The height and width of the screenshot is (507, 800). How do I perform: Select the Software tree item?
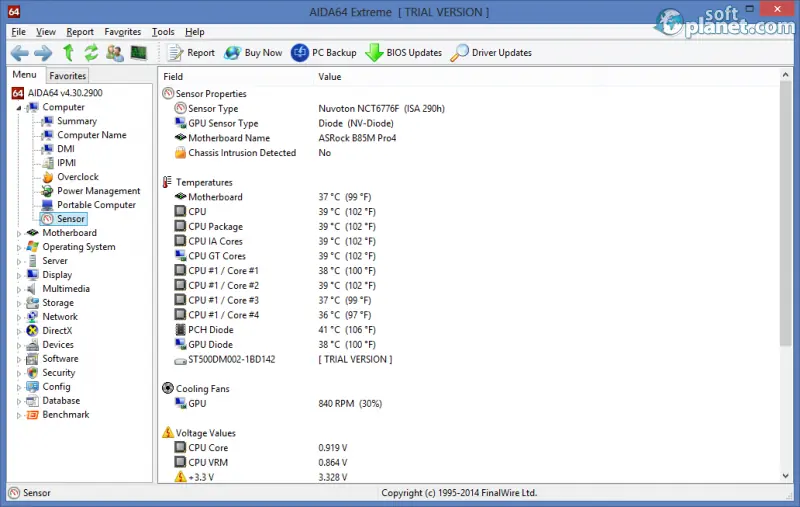60,359
